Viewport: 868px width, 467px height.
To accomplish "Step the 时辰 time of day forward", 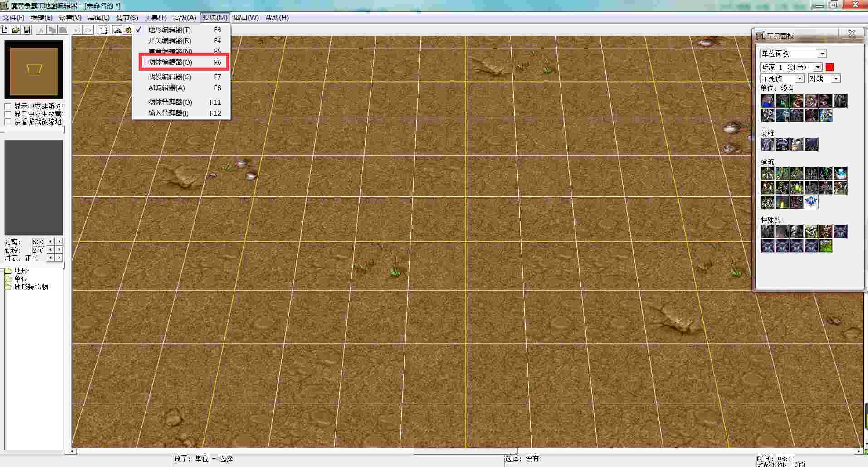I will (x=59, y=258).
